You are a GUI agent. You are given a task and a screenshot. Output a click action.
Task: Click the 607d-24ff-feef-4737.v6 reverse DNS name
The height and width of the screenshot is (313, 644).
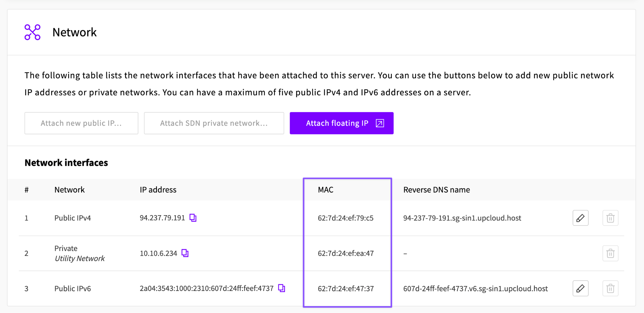[x=475, y=288]
